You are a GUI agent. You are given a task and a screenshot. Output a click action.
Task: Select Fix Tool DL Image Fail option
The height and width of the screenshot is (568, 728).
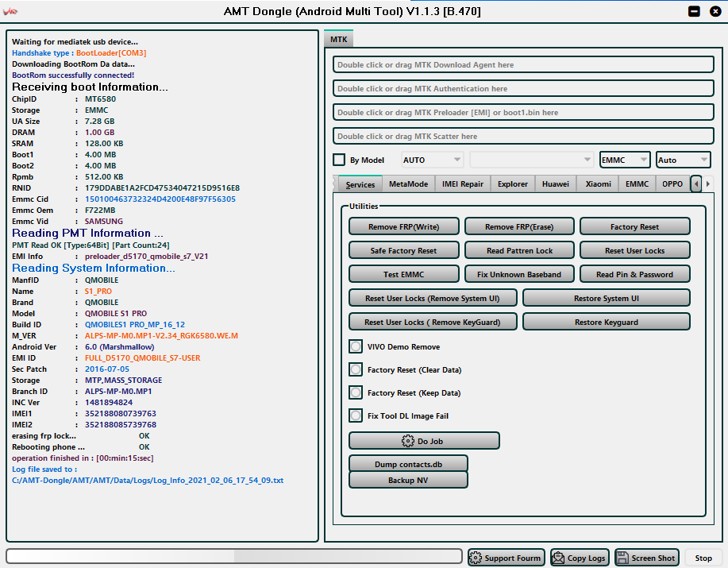356,415
